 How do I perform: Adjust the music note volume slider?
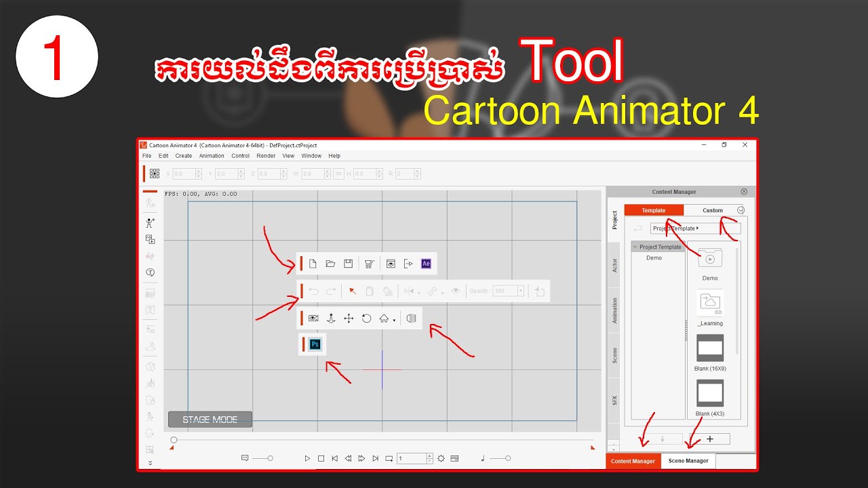(x=500, y=458)
